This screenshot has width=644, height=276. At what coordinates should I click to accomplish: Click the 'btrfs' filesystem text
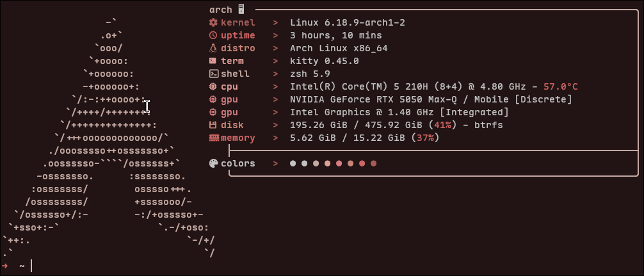[488, 125]
